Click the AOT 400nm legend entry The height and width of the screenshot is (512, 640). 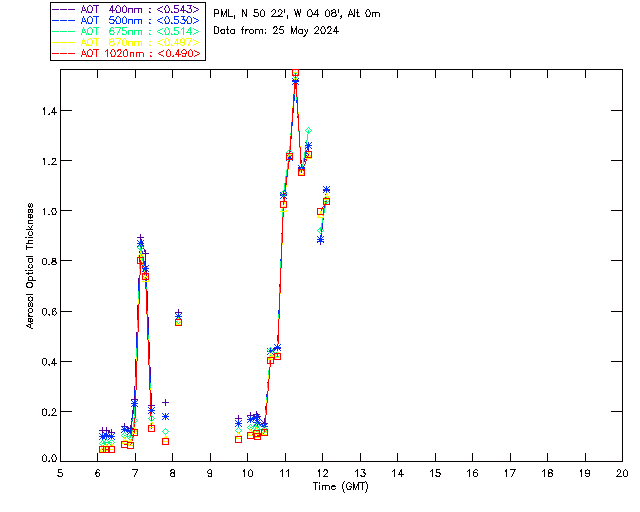[126, 9]
